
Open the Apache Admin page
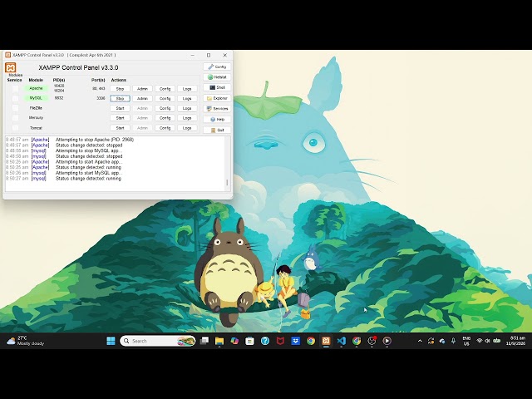pyautogui.click(x=142, y=89)
